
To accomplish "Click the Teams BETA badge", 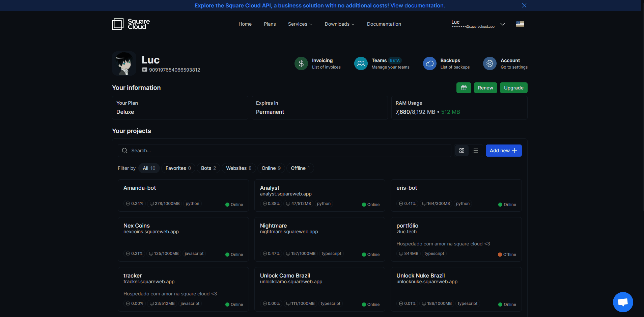I will [395, 61].
